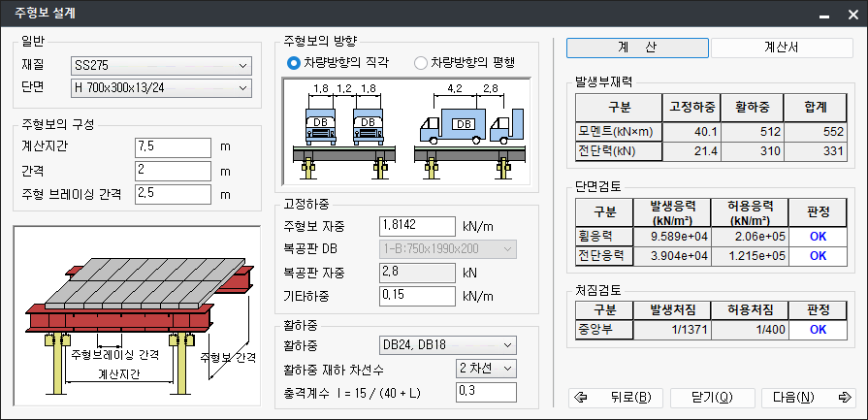Expand 활하중 재하 차선수 dropdown
Screen dimensions: 868x420
click(486, 368)
